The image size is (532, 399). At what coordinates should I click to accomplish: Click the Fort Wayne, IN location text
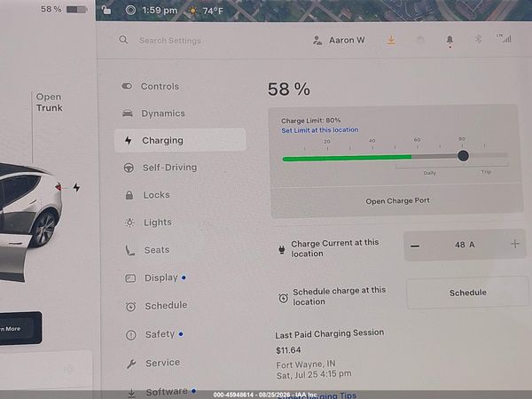(306, 364)
